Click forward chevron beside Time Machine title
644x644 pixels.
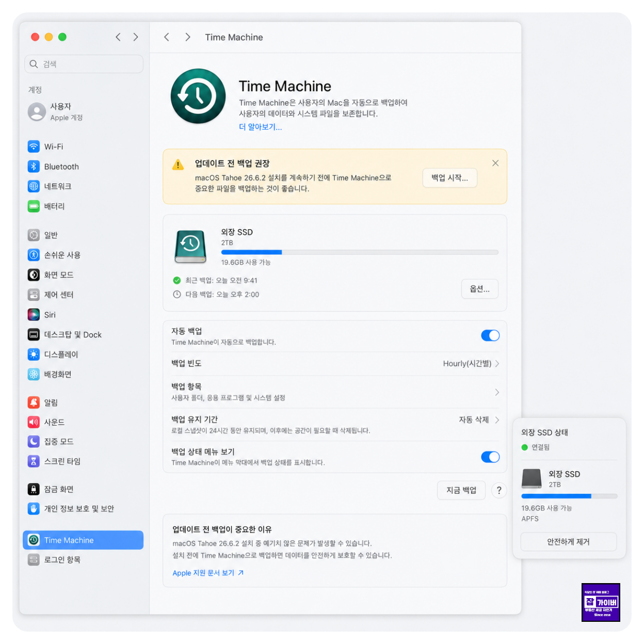(188, 37)
